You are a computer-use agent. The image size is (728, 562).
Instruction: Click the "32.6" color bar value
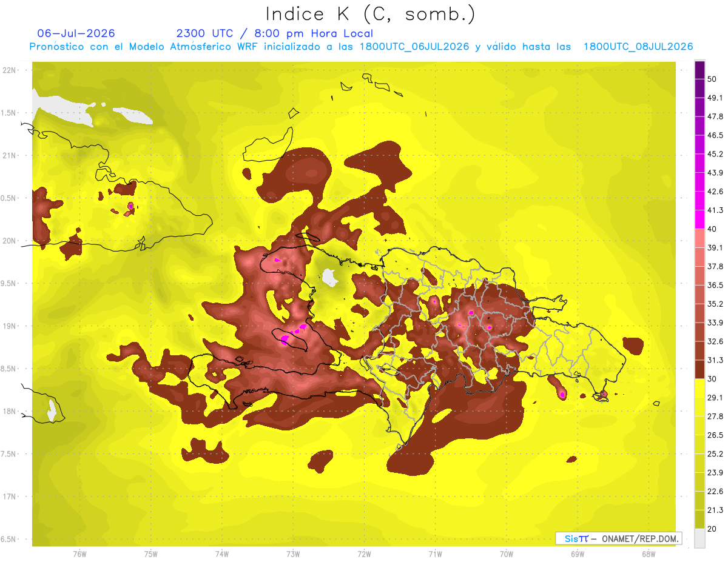(715, 341)
